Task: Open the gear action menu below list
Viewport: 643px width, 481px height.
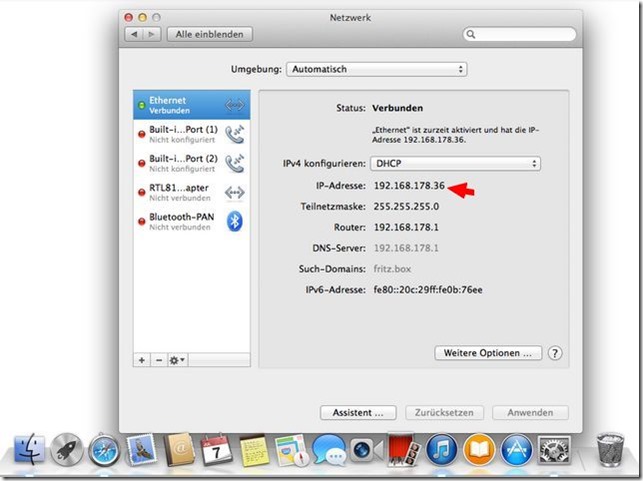Action: pos(177,359)
